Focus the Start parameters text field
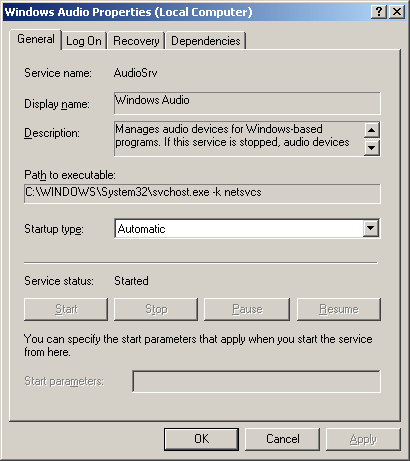Screen dimensions: 410x461 (x=256, y=381)
